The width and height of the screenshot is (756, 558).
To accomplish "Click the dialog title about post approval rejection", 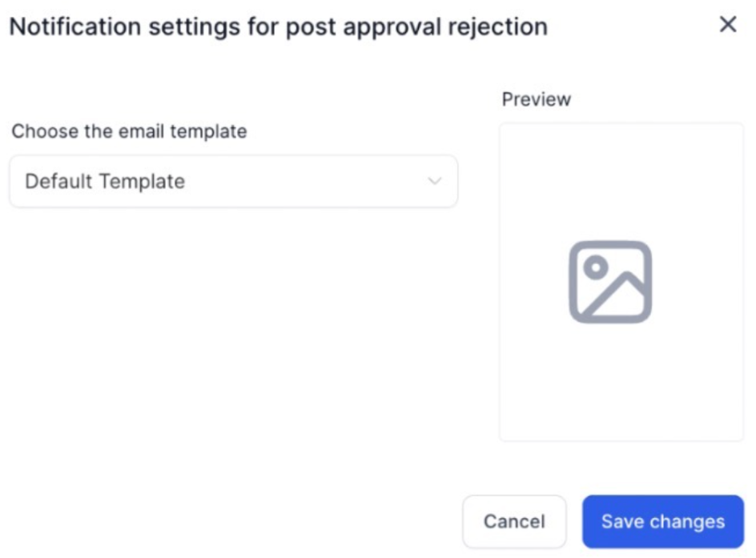I will [x=278, y=26].
